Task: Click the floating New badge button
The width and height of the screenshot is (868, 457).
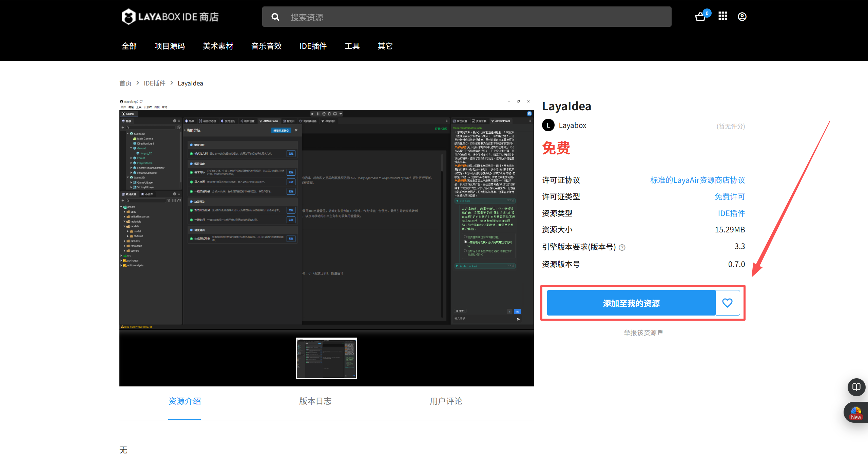Action: click(856, 413)
